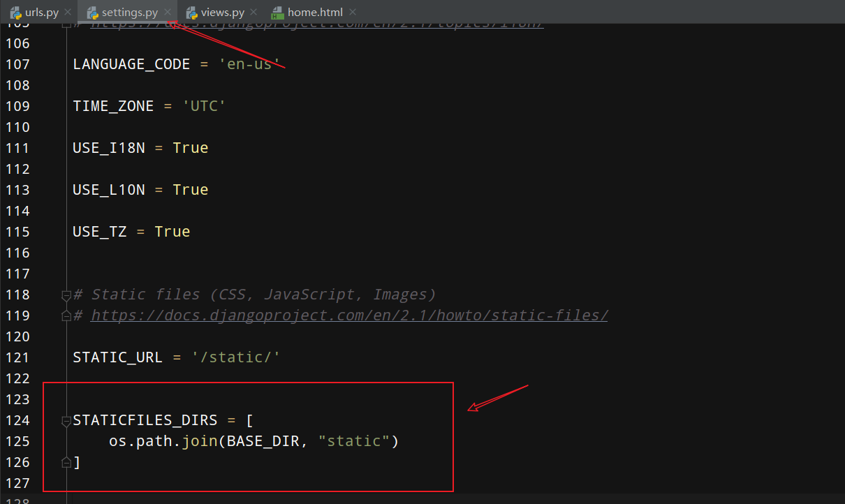Screen dimensions: 845x504
Task: Click the fold end marker on line 126
Action: click(66, 462)
